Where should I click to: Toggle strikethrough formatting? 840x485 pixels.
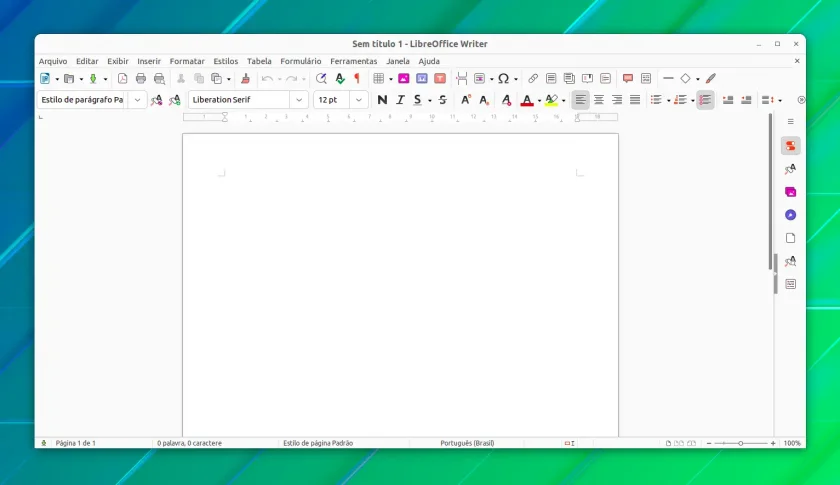pos(442,100)
